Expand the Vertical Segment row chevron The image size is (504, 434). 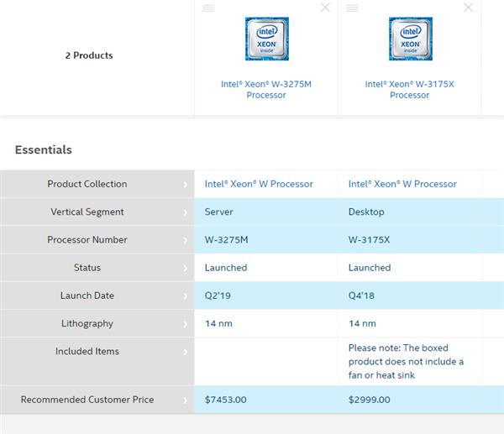coord(186,212)
